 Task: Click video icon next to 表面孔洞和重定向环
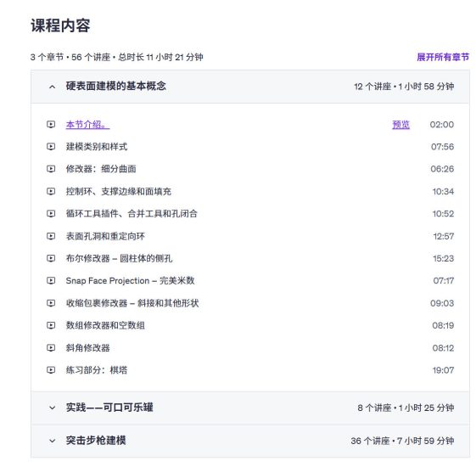coord(51,236)
